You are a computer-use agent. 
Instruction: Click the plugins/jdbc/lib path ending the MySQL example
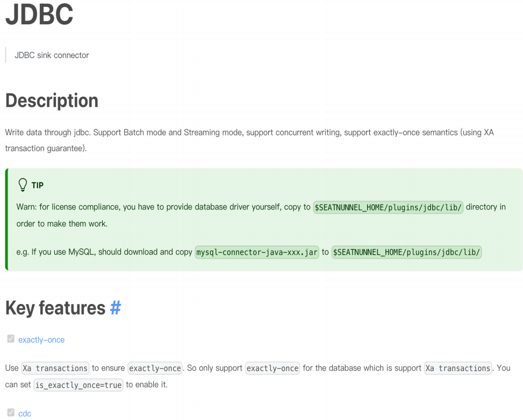tap(406, 252)
